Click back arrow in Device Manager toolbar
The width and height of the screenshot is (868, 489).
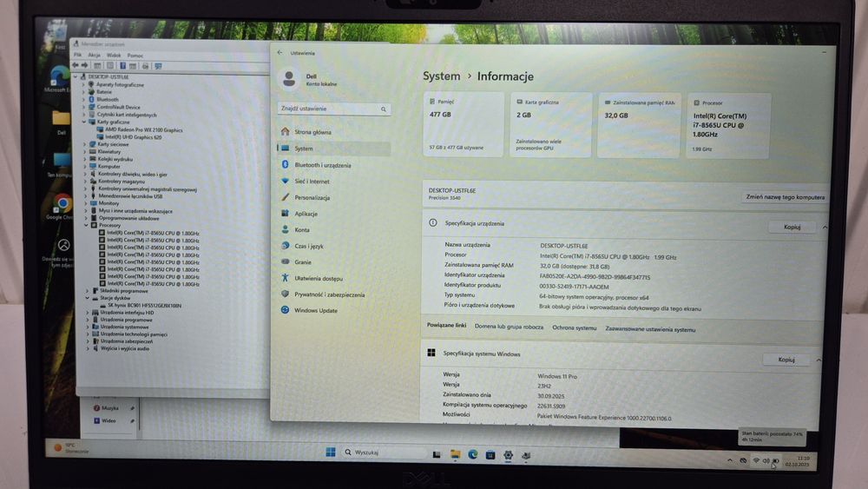[76, 65]
